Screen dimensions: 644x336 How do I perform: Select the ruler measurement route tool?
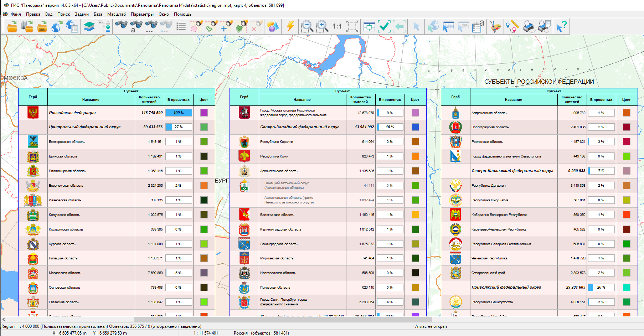click(512, 27)
